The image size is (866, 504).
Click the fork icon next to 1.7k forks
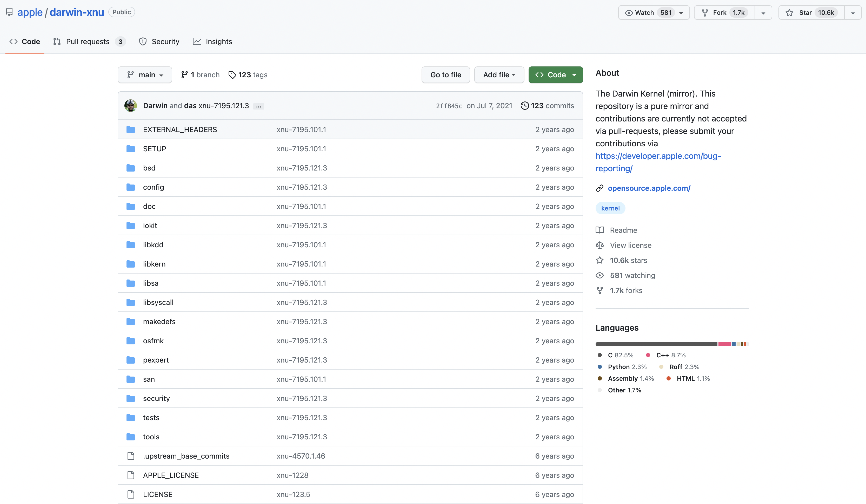point(600,290)
